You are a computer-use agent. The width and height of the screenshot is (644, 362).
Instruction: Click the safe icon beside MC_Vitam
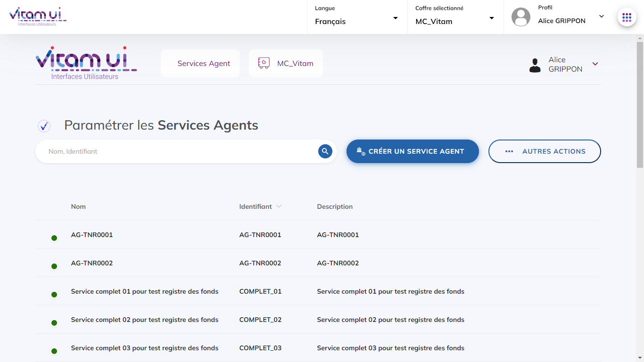pyautogui.click(x=264, y=63)
